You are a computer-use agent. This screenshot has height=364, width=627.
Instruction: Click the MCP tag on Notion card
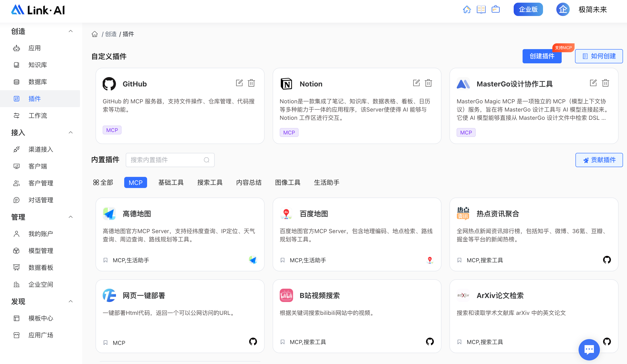point(289,133)
